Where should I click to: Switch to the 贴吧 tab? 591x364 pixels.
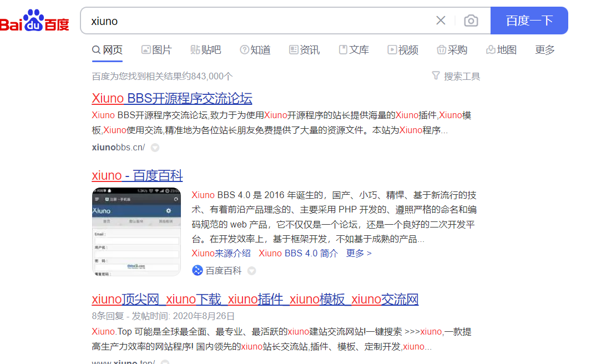click(205, 50)
